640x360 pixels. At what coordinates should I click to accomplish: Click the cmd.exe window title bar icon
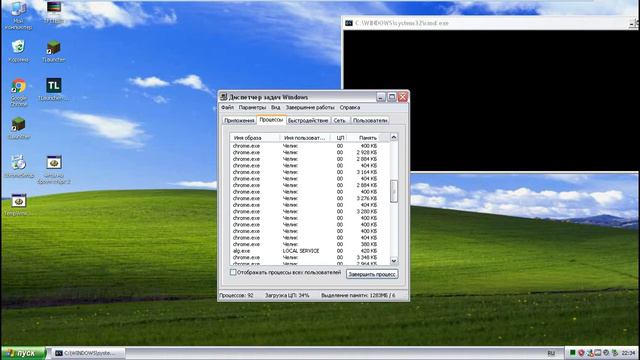349,23
